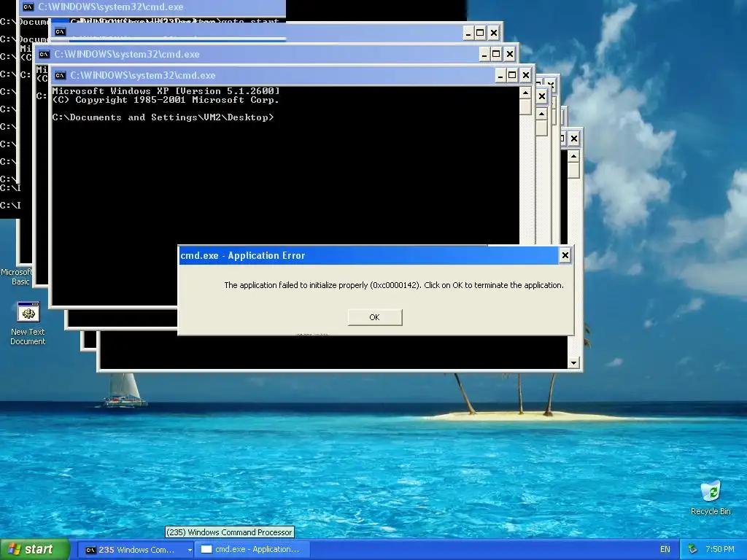Open system menu icon of blank-titled cmd window
This screenshot has height=560, width=747.
(60, 32)
